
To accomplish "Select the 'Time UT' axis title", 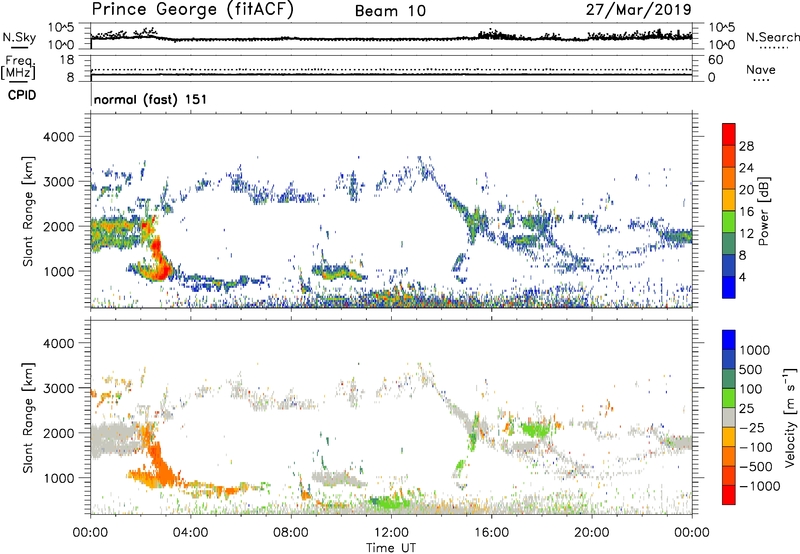I will point(391,548).
